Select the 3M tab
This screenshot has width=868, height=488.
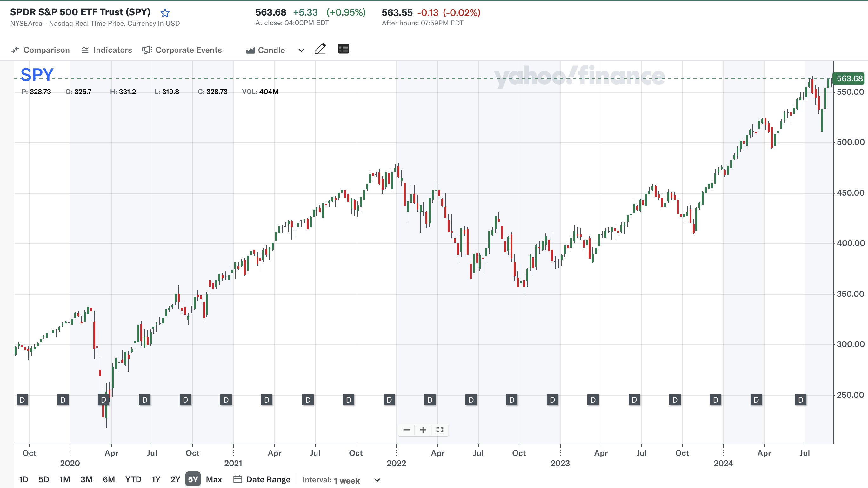click(x=86, y=479)
